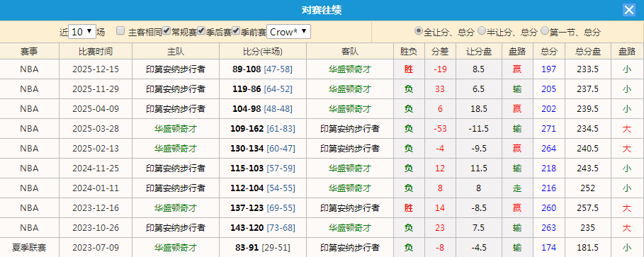Screen dimensions: 644x257
Task: Click 华盛顿奇才 home team on 2025-03-28
Action: pos(176,129)
